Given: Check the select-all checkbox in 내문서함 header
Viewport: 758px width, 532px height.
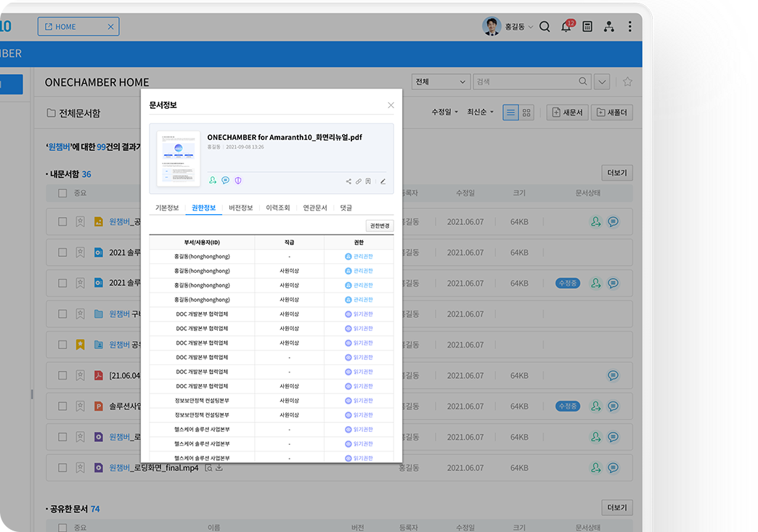Looking at the screenshot, I should (x=62, y=194).
